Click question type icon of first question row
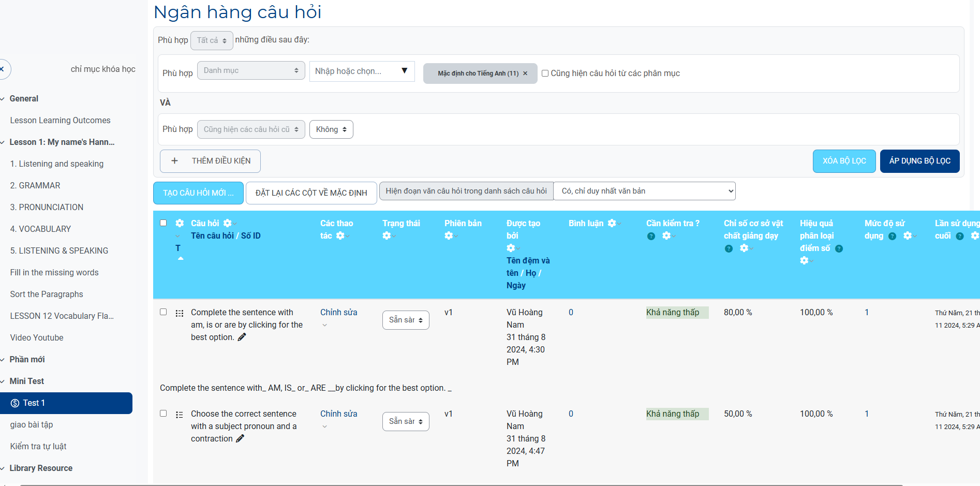 [x=180, y=313]
